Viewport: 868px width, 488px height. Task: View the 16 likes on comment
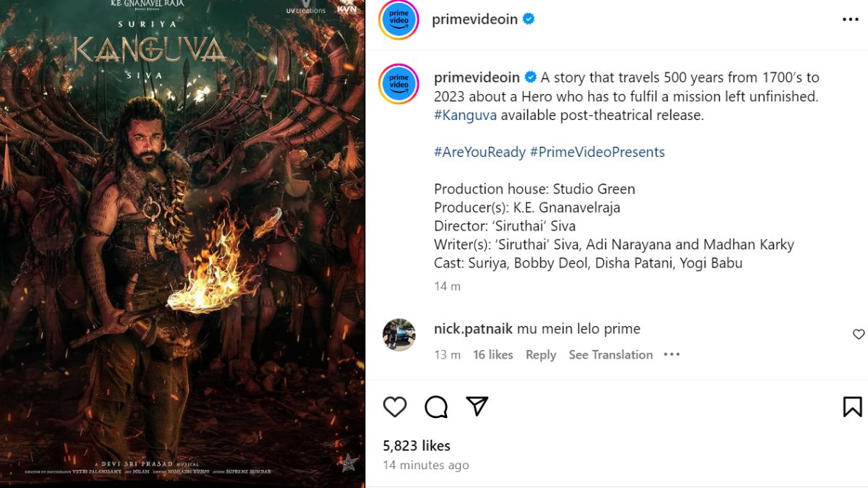click(x=493, y=354)
